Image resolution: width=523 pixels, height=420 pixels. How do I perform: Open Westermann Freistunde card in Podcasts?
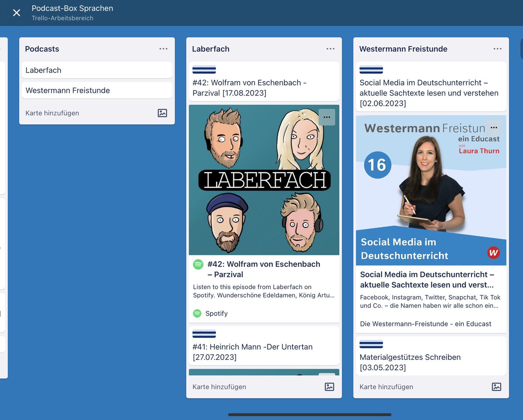click(97, 90)
